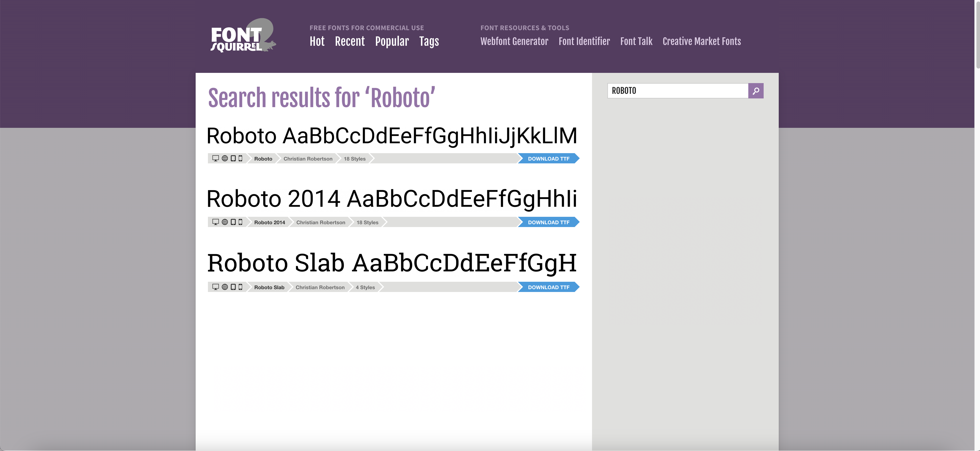
Task: Click the web globe icon in Roboto Slab row
Action: pyautogui.click(x=225, y=287)
